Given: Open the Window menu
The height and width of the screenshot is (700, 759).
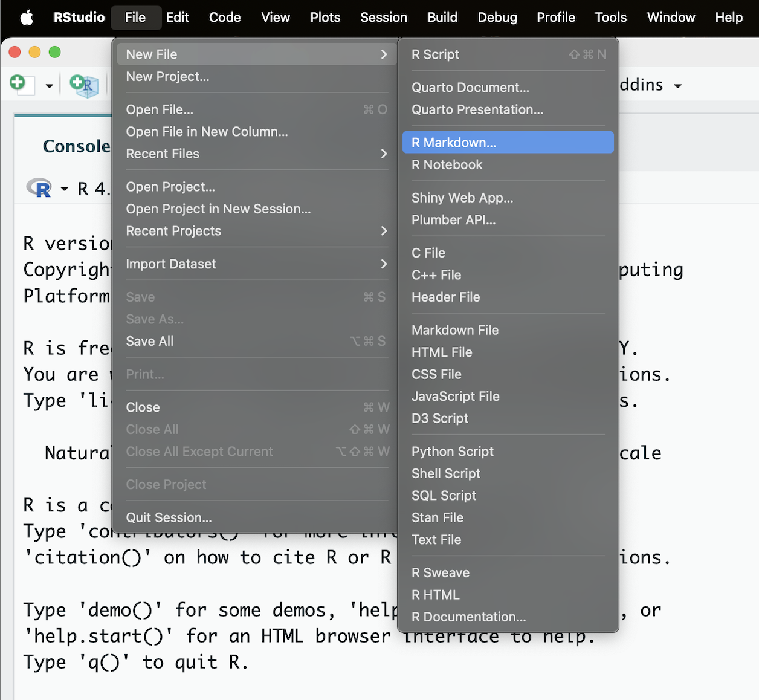Looking at the screenshot, I should 671,18.
